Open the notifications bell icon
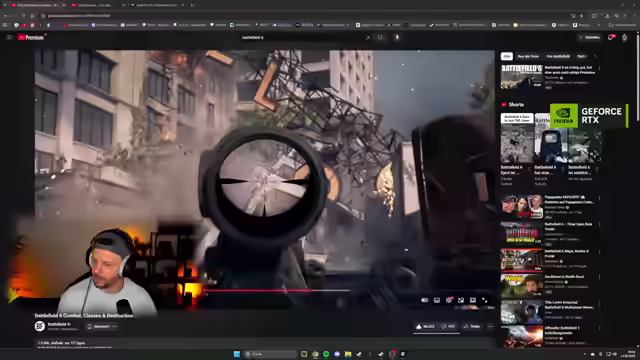 click(611, 37)
